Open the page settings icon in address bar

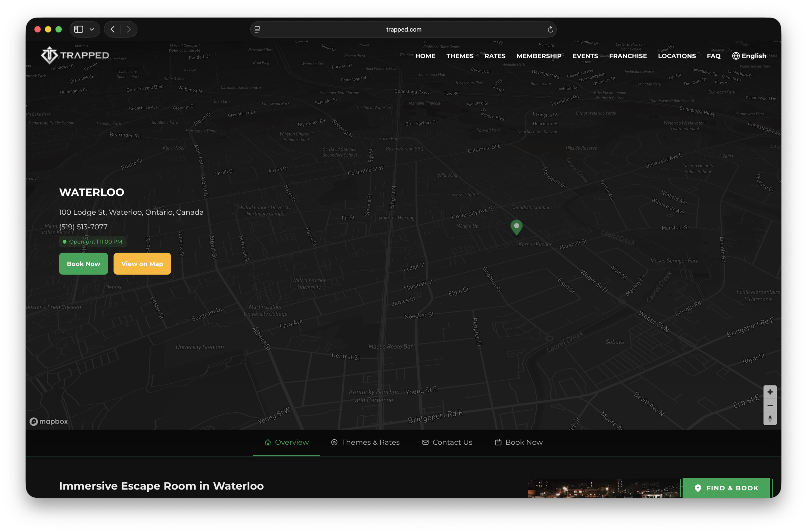[x=257, y=30]
